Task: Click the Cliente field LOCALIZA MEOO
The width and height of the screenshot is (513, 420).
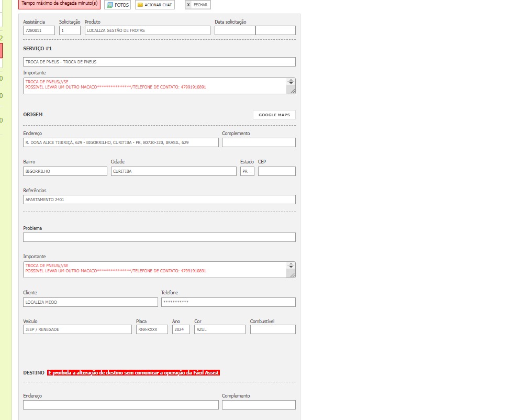Action: point(91,302)
